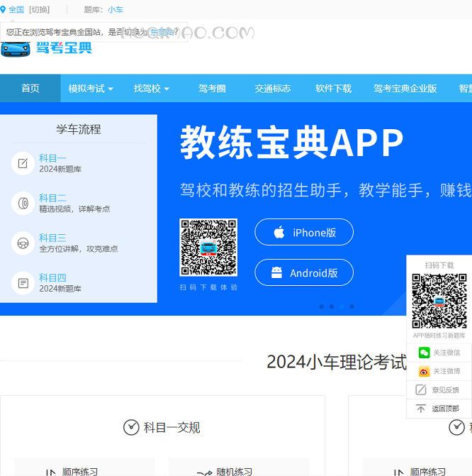The height and width of the screenshot is (476, 472).
Task: Open the 小车 question bank link
Action: [116, 10]
